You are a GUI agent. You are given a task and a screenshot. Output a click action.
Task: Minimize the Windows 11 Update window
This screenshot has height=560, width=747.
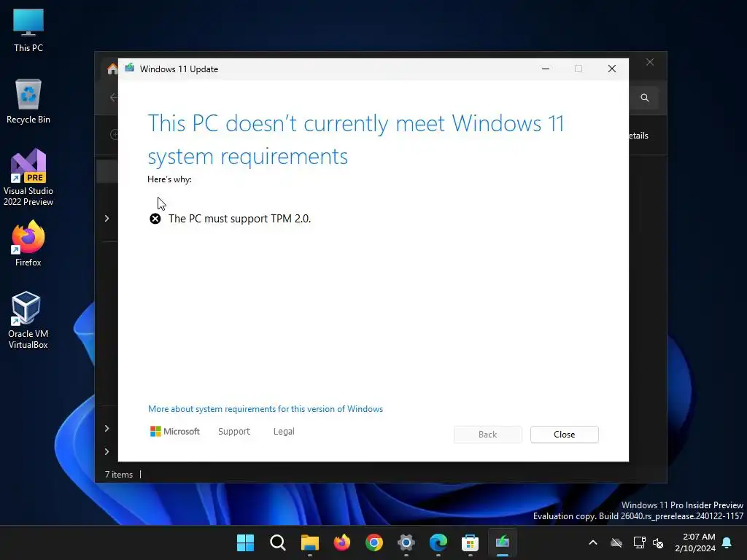coord(546,69)
